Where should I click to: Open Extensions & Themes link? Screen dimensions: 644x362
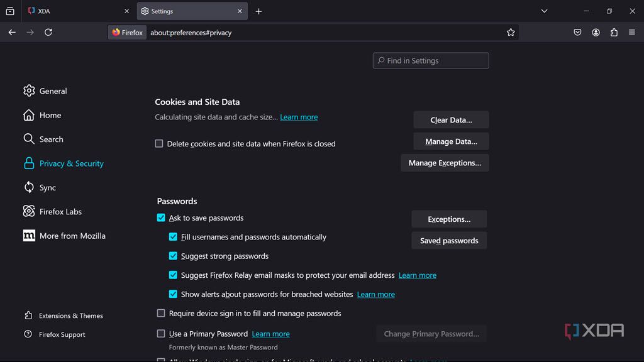(64, 315)
